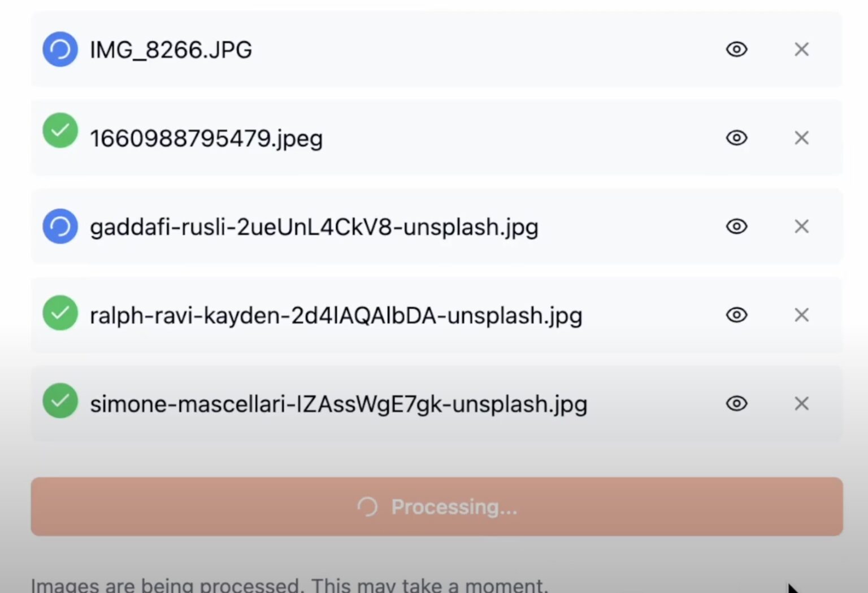Remove the ralph-ravi-kayden image entry
Image resolution: width=868 pixels, height=593 pixels.
coord(801,315)
